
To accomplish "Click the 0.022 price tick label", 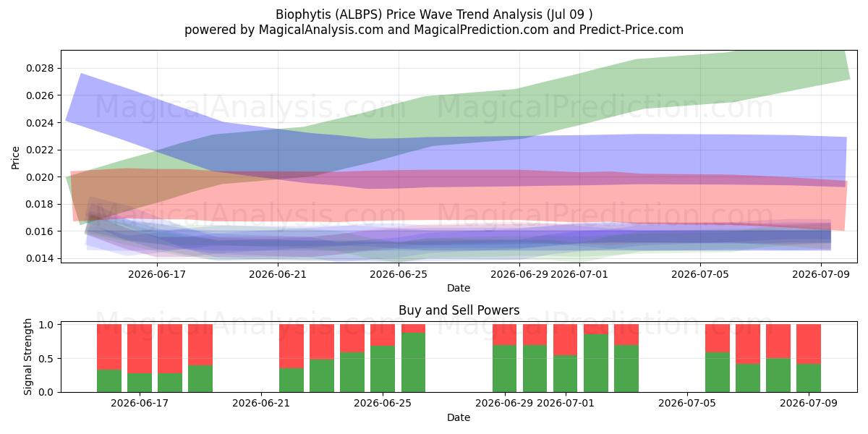I will click(41, 150).
